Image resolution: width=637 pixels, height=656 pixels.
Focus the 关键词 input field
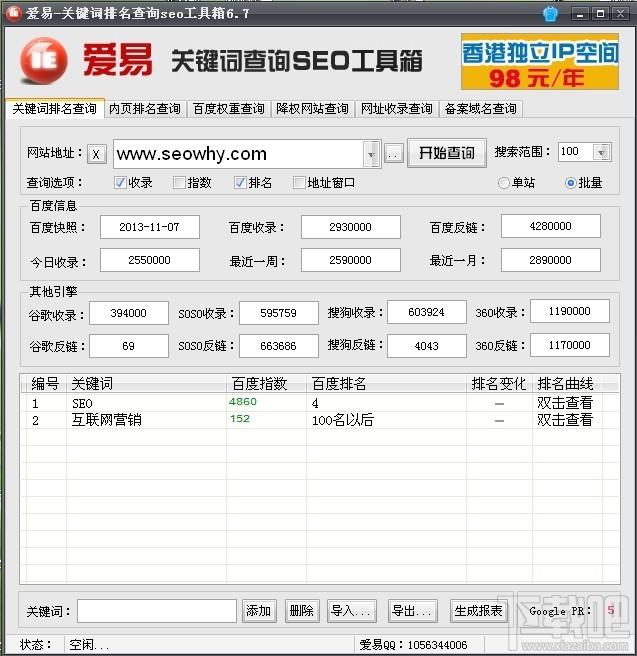157,611
